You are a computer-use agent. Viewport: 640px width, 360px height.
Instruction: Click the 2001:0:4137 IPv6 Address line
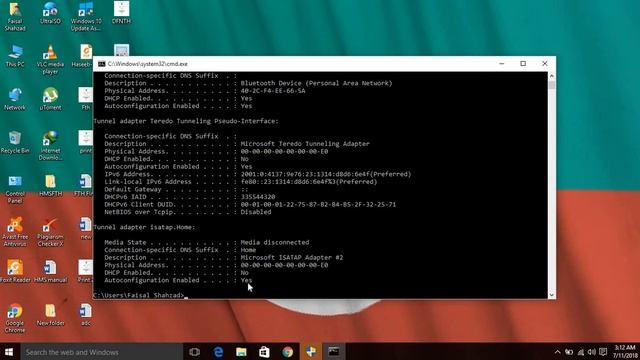tap(258, 174)
